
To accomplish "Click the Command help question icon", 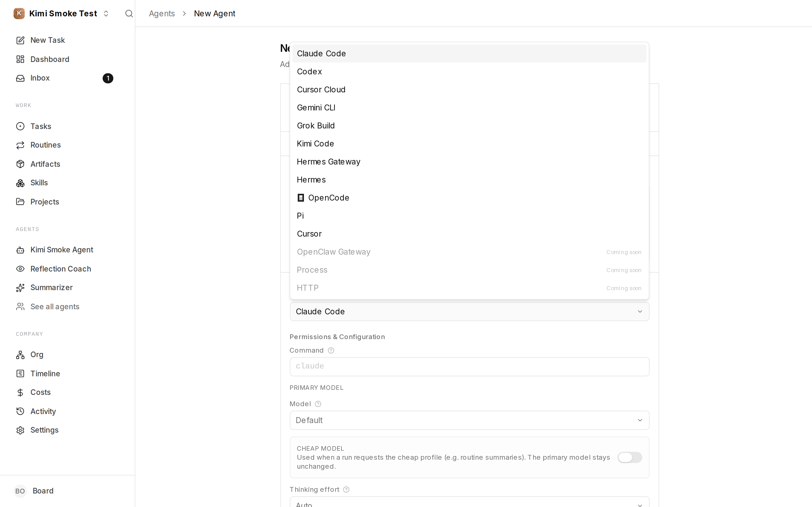I will 331,350.
